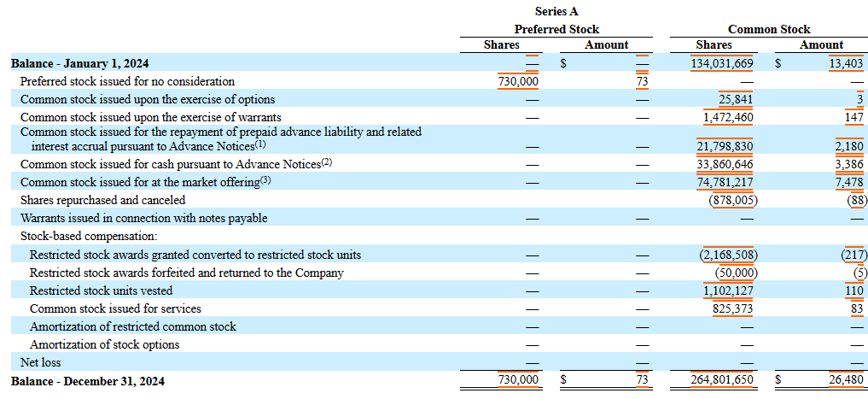Select the 33,860,646 shares issued for cash
The image size is (868, 399).
coord(725,164)
